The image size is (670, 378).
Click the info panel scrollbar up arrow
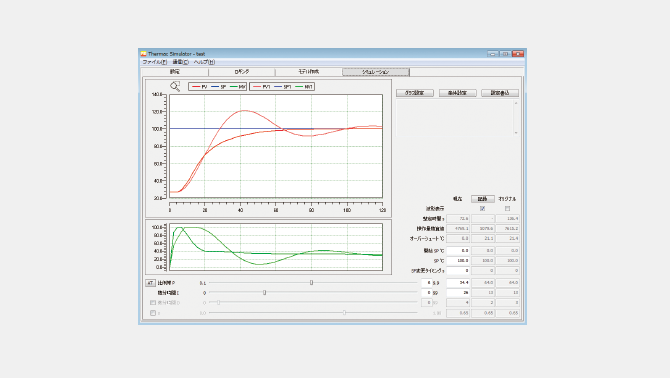[516, 103]
